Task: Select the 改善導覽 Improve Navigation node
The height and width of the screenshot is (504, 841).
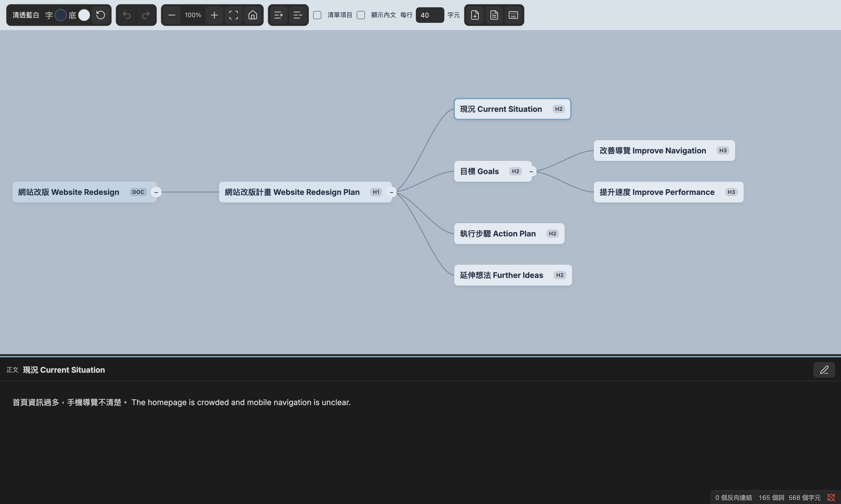Action: click(x=664, y=151)
